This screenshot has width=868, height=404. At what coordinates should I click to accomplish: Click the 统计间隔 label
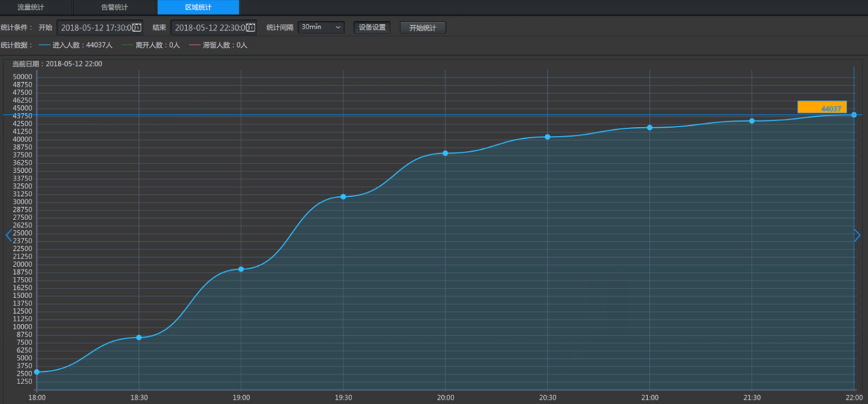(x=280, y=27)
